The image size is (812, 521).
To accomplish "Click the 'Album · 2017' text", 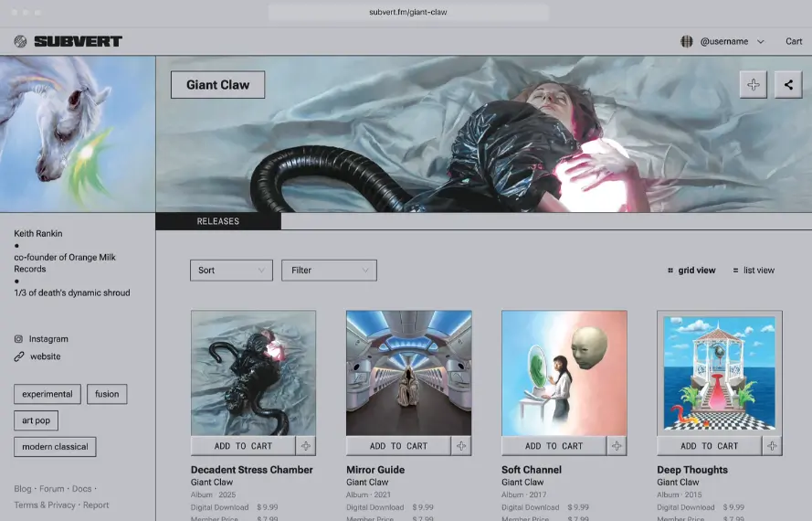I will 523,494.
